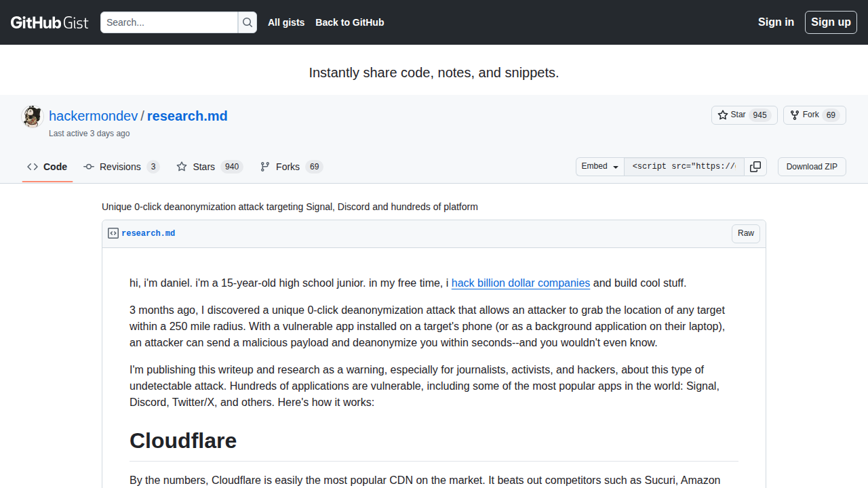Click the Sign up button
Screen dimensions: 868x488
pyautogui.click(x=831, y=22)
